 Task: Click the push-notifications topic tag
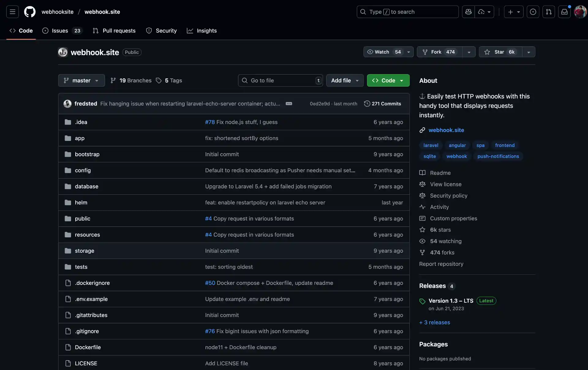[498, 156]
